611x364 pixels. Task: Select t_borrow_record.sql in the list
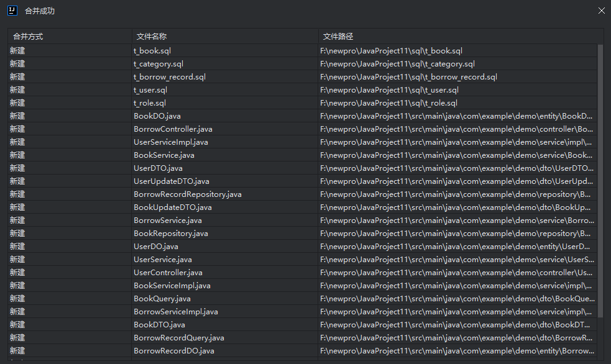(x=170, y=77)
